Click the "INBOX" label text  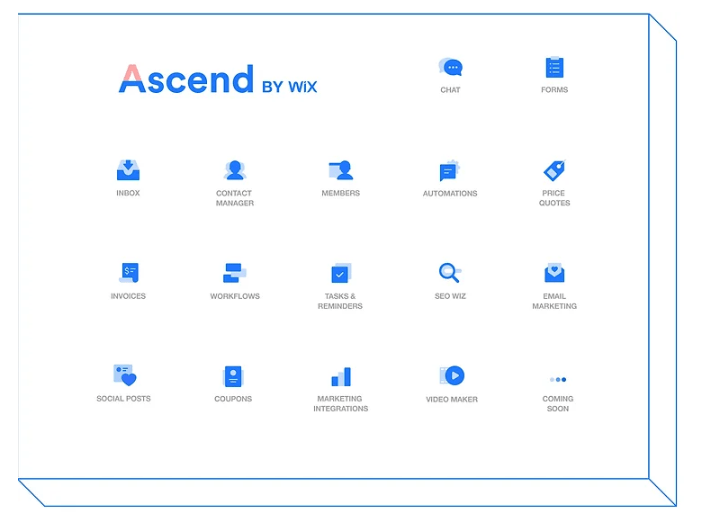128,193
